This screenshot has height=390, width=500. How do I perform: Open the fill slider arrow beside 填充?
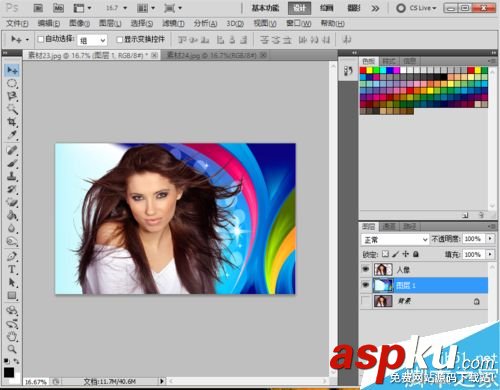pyautogui.click(x=490, y=254)
